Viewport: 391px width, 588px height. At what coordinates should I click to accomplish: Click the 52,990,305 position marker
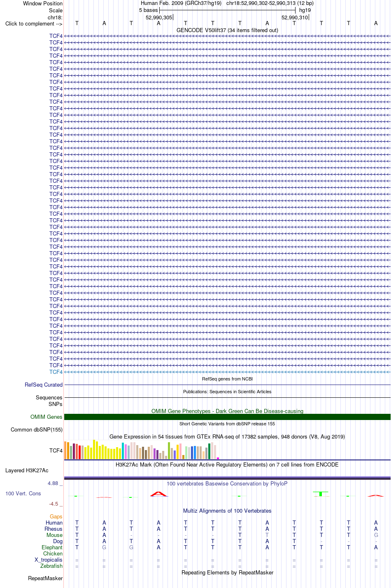tap(159, 17)
